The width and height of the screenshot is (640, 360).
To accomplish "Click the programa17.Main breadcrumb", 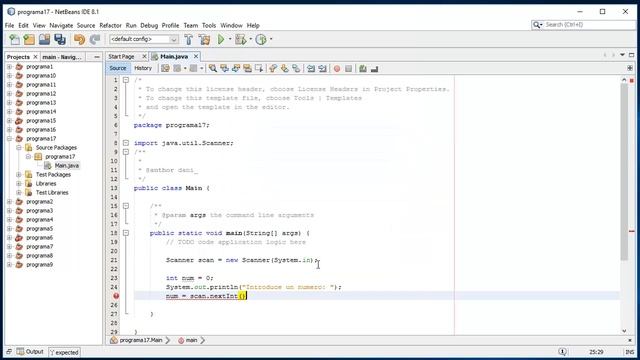I will tap(136, 340).
